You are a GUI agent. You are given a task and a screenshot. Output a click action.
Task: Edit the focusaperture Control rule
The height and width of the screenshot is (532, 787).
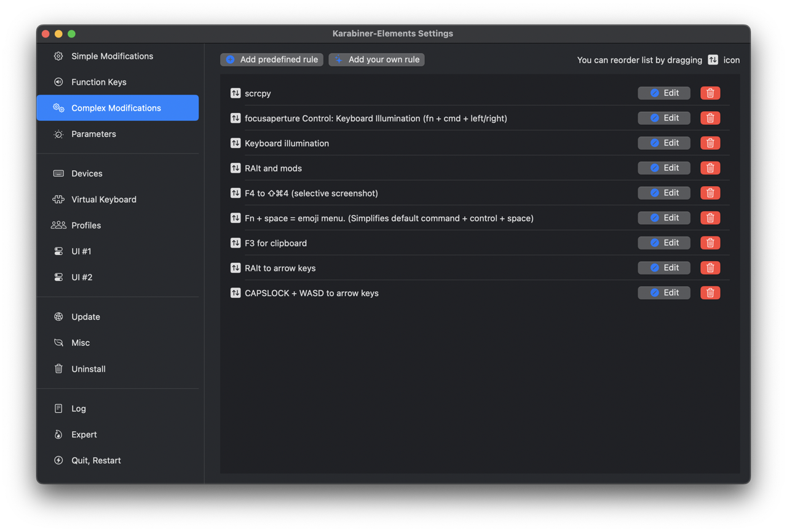click(664, 118)
